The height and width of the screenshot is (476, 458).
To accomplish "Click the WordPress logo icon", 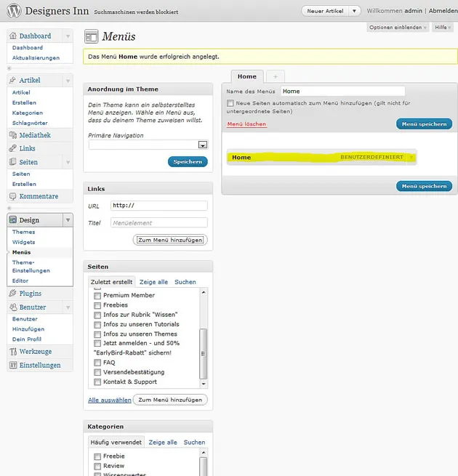I will click(x=14, y=10).
